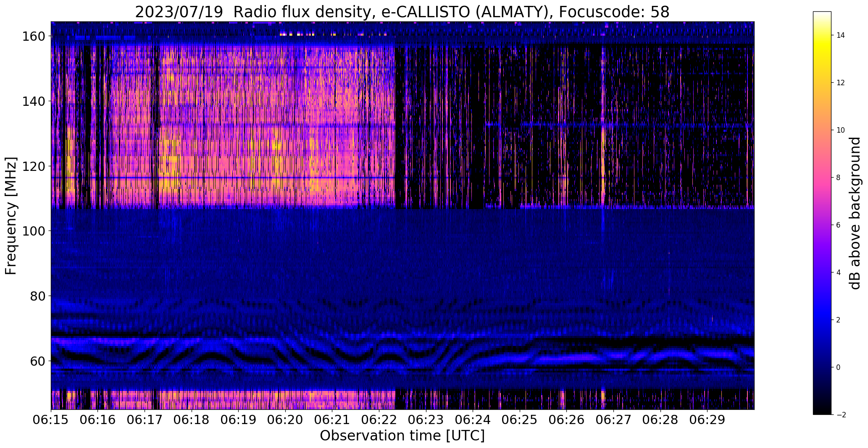
Task: Click the '06:21' time axis label
Action: [332, 420]
